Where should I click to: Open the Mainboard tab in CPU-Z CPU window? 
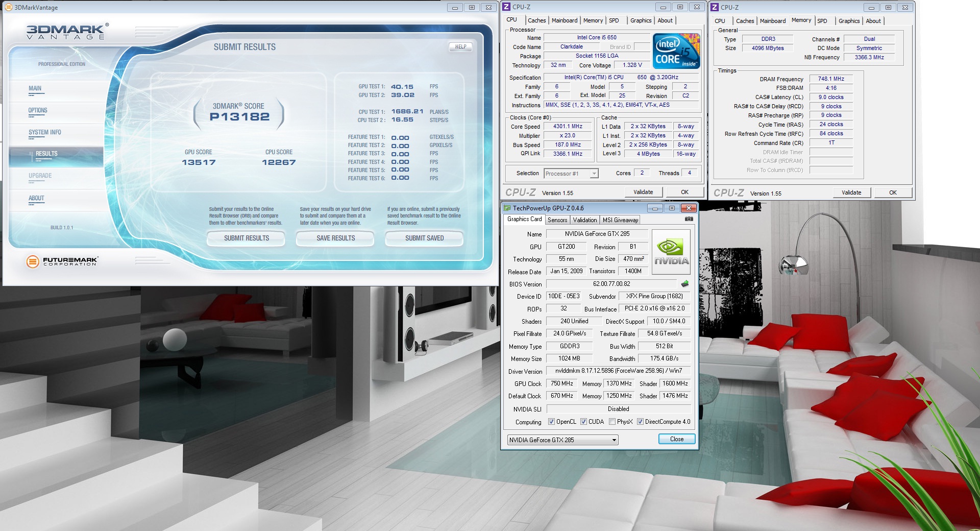[x=565, y=20]
